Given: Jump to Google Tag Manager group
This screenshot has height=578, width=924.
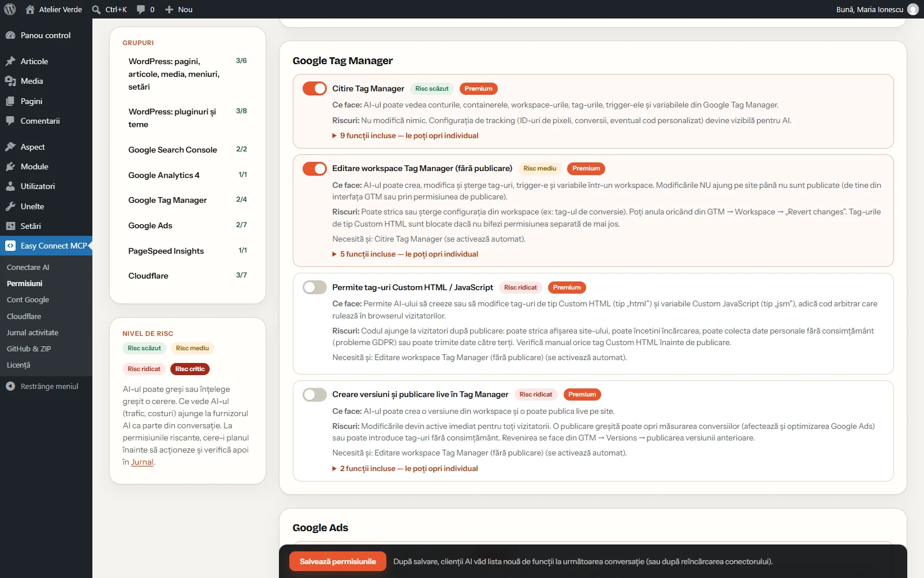Looking at the screenshot, I should click(188, 200).
